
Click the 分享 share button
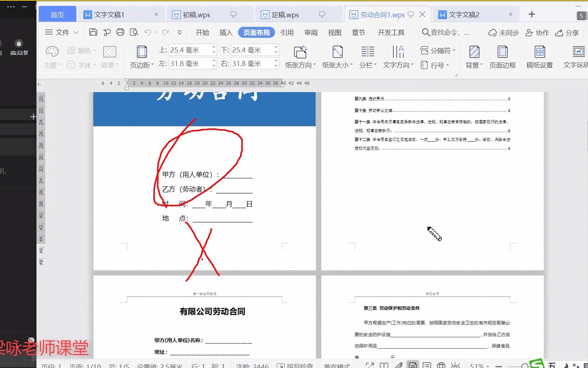pyautogui.click(x=567, y=32)
